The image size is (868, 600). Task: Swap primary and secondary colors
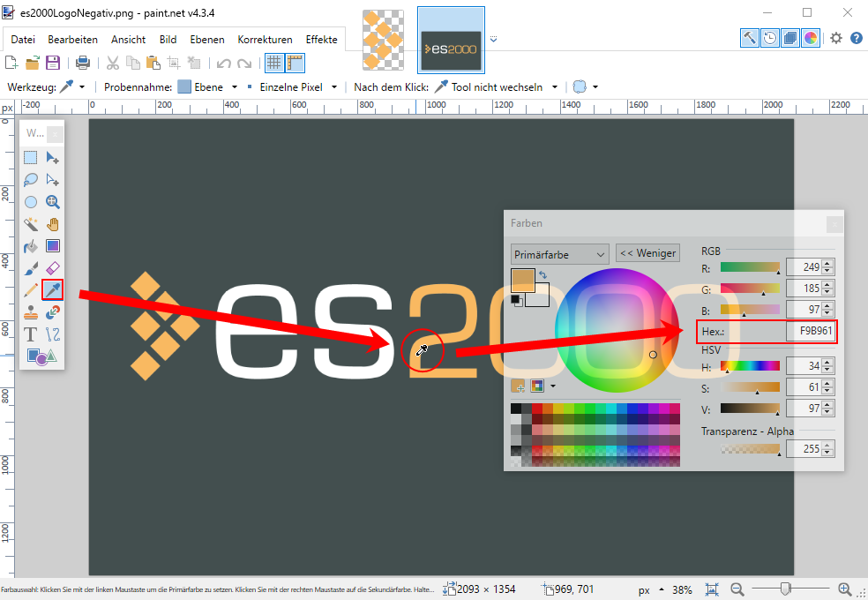click(x=543, y=274)
